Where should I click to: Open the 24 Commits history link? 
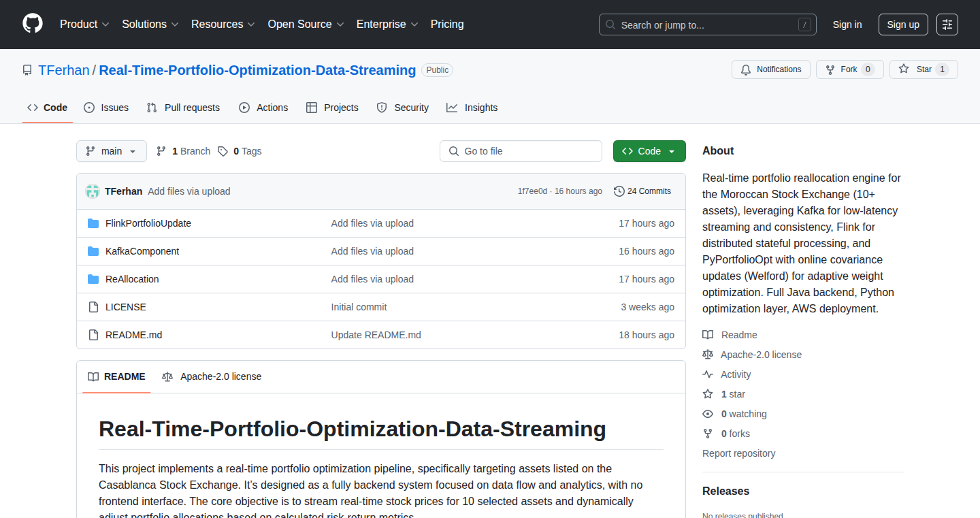(x=642, y=191)
